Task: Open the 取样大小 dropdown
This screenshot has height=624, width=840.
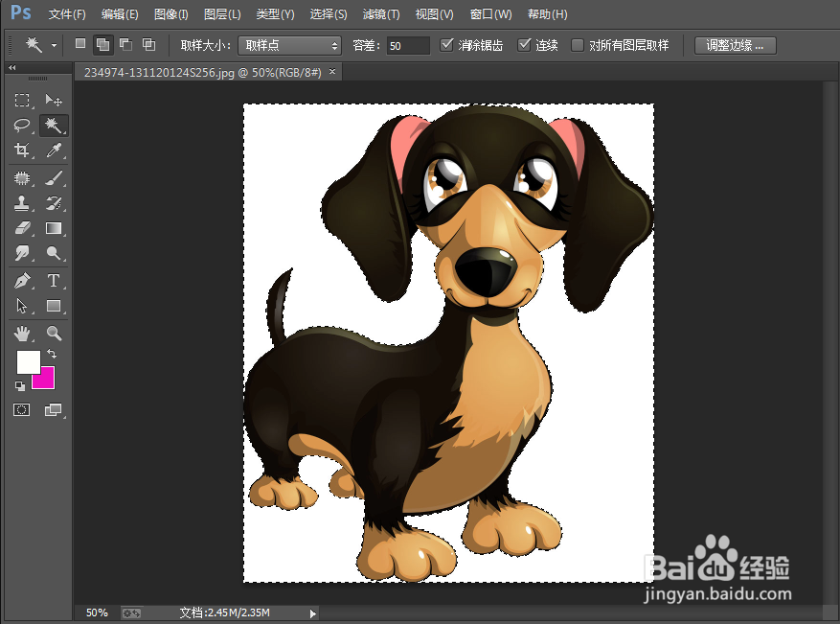Action: pos(290,46)
